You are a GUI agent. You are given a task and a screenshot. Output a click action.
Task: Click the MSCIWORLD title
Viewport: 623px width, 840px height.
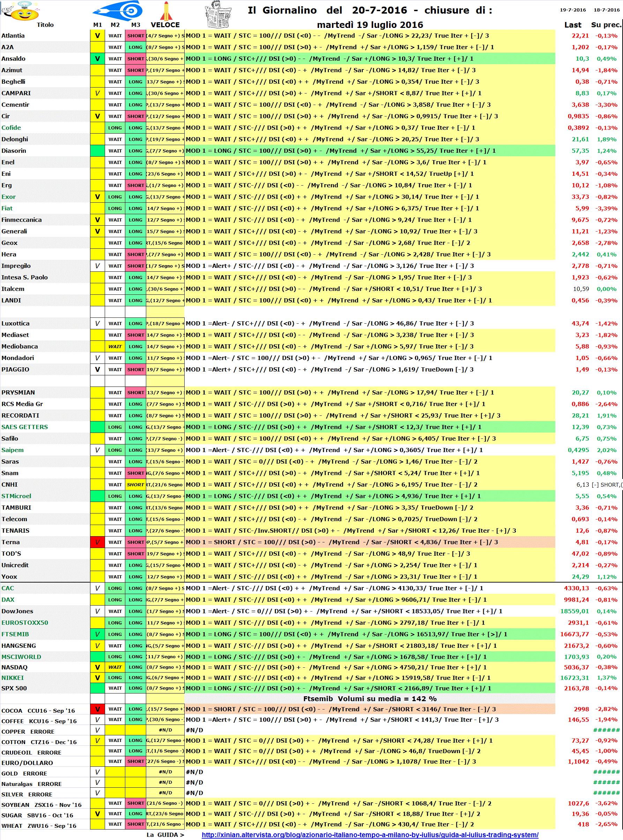click(22, 657)
